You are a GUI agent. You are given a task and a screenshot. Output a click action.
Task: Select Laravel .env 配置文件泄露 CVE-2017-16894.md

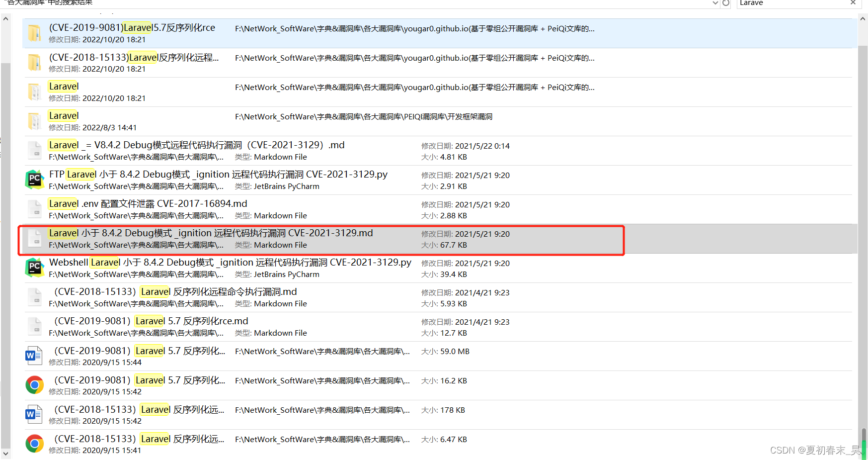pos(148,204)
